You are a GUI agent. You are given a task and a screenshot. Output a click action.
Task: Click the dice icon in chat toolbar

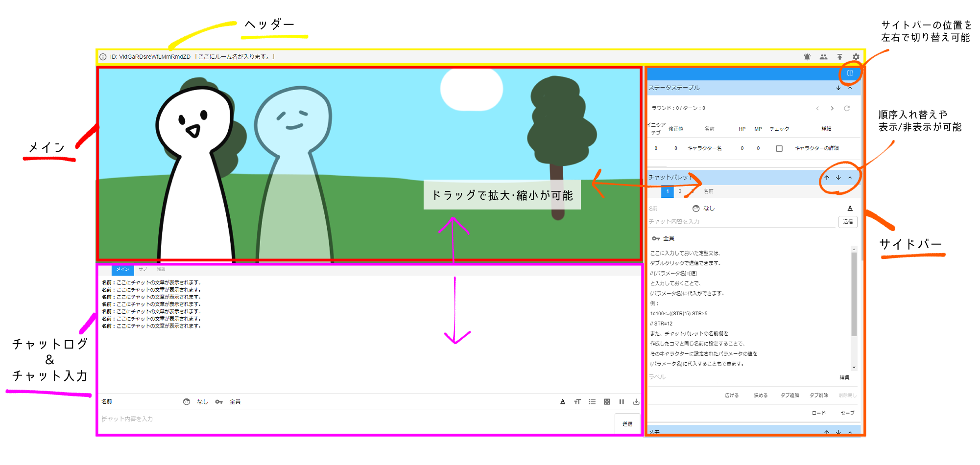click(607, 402)
